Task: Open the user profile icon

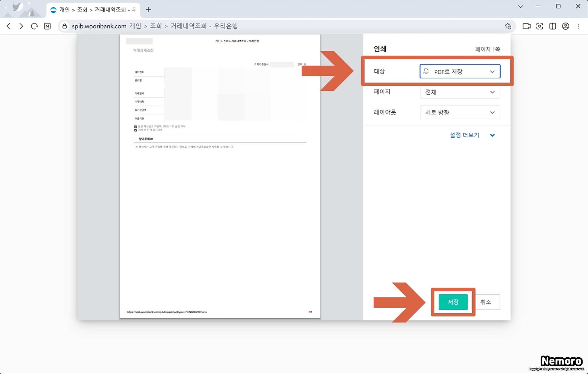Action: tap(566, 26)
